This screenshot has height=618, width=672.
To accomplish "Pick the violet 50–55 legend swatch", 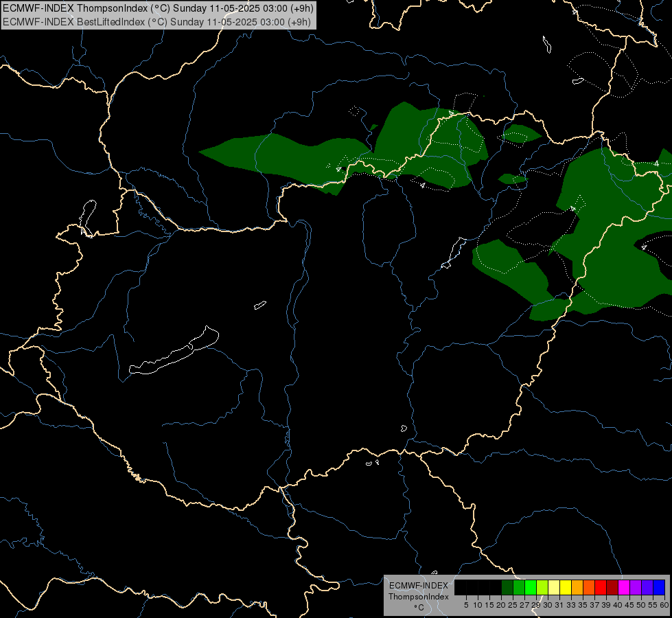I will pos(647,588).
